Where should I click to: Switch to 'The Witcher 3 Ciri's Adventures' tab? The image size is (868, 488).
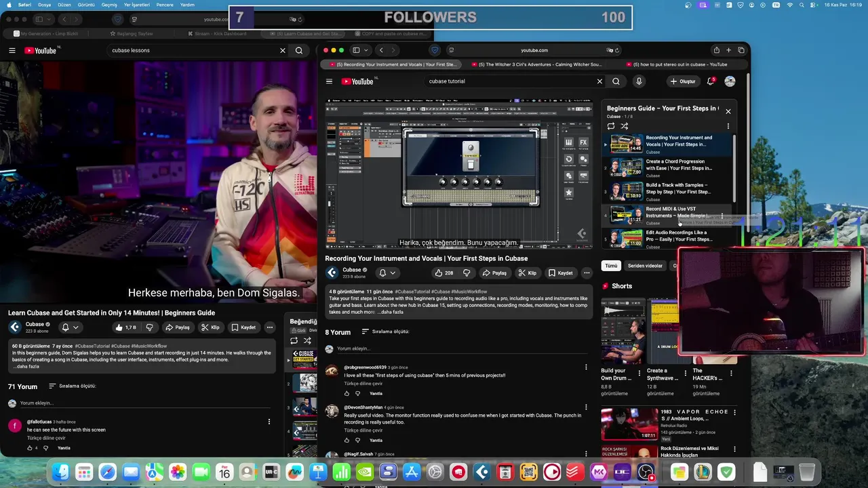pos(535,64)
